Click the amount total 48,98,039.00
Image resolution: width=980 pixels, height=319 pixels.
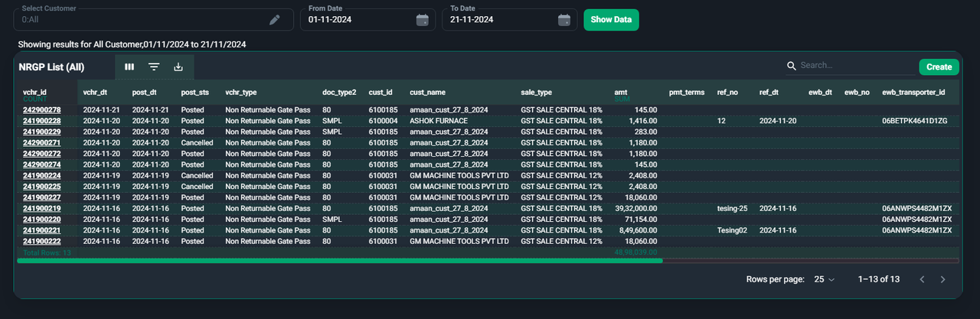pos(636,252)
